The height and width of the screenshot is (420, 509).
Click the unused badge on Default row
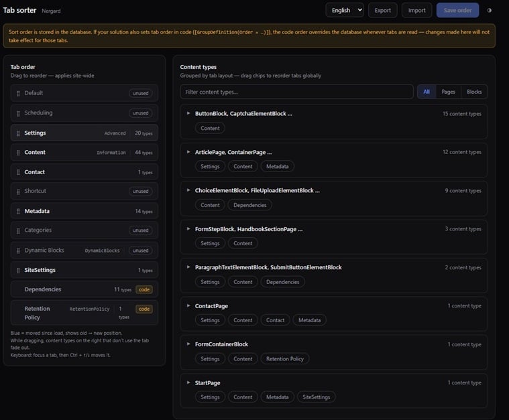[141, 93]
